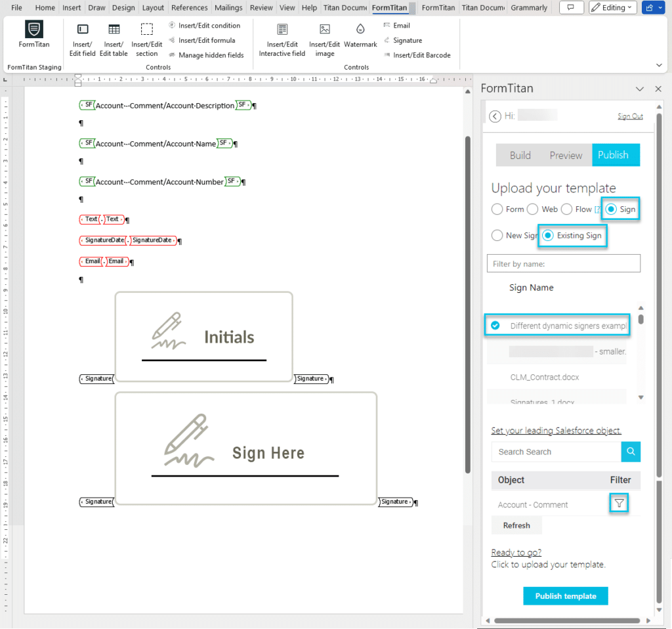This screenshot has width=672, height=629.
Task: Switch to the Preview tab
Action: point(566,155)
